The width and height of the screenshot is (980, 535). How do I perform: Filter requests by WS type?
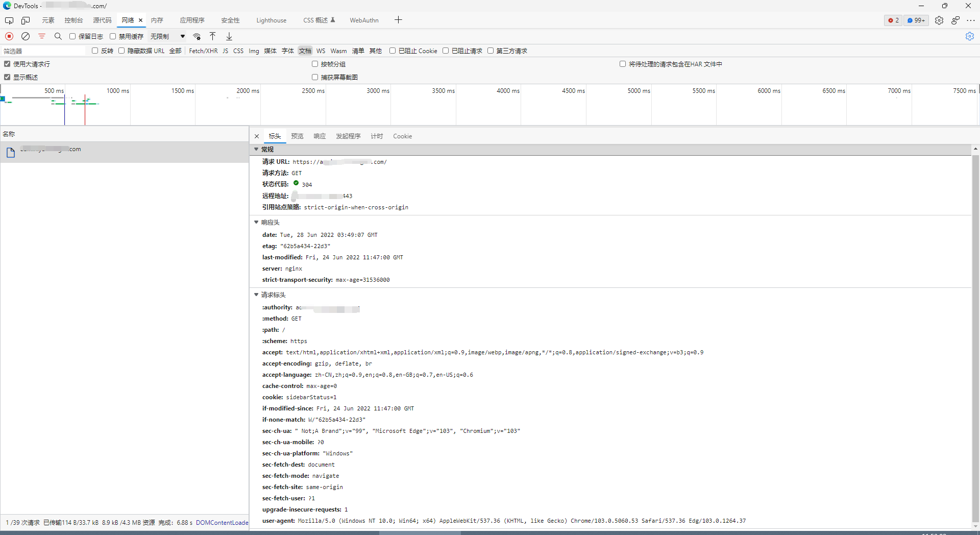321,51
